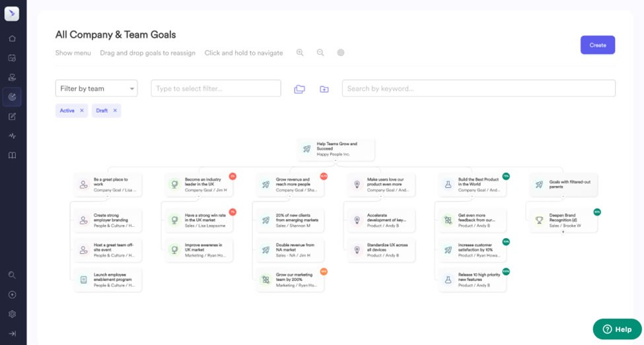Remove the Draft filter chip
Image resolution: width=644 pixels, height=345 pixels.
(115, 110)
